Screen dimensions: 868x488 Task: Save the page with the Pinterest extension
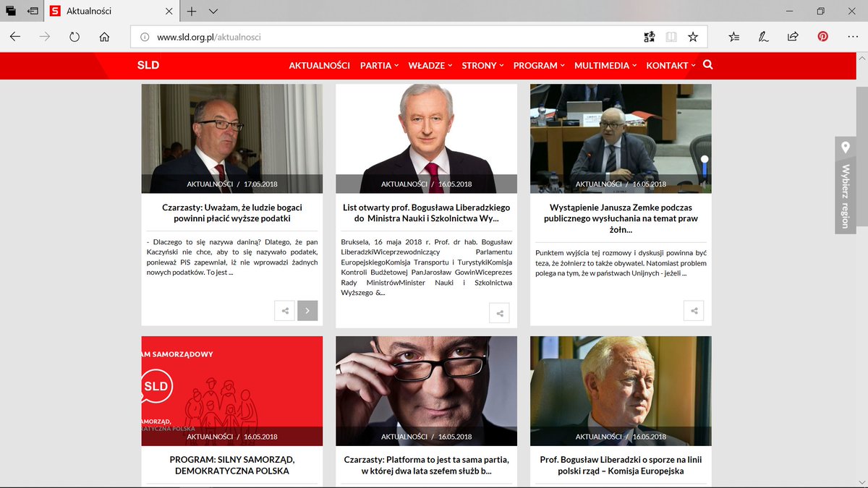point(823,35)
